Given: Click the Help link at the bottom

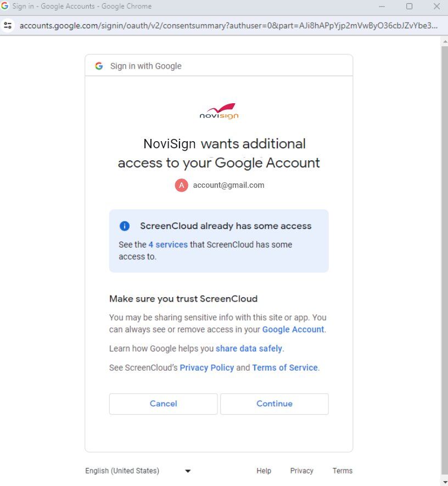Looking at the screenshot, I should click(264, 471).
